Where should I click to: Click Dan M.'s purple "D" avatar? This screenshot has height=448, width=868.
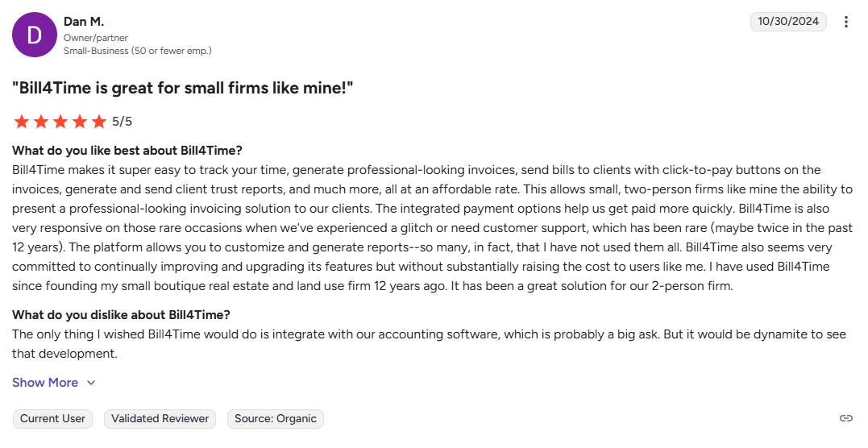click(x=35, y=35)
